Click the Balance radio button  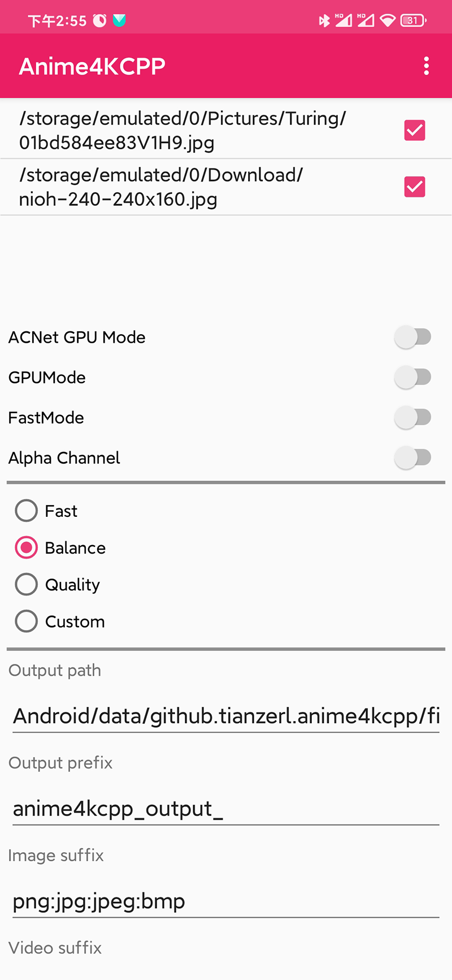coord(27,547)
